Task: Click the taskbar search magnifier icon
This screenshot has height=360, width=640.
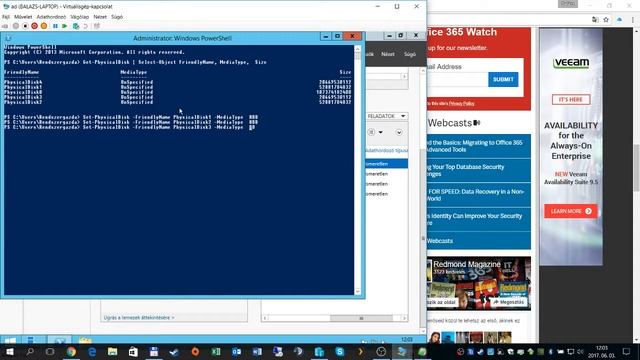Action: tap(30, 351)
